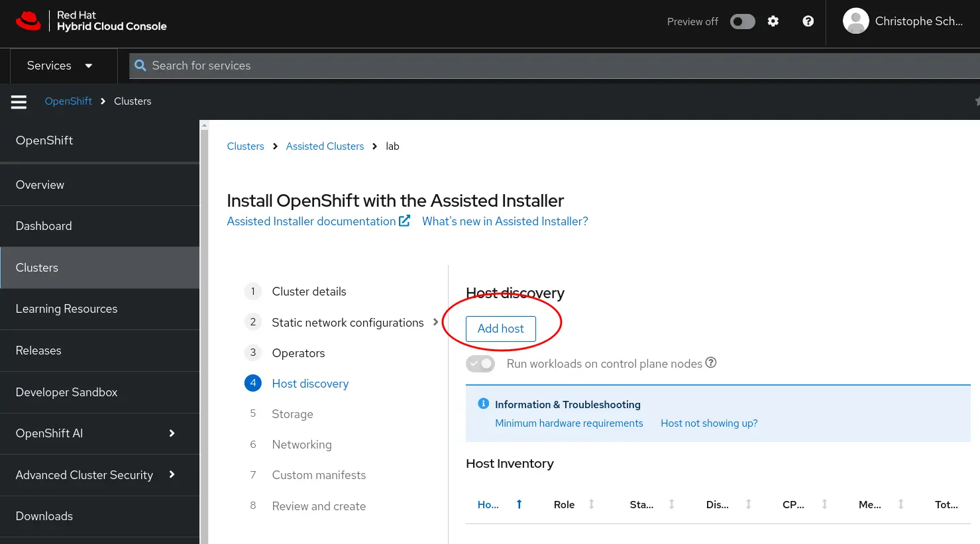Screen dimensions: 980x544
Task: Open Learning Resources in the sidebar
Action: pyautogui.click(x=99, y=309)
